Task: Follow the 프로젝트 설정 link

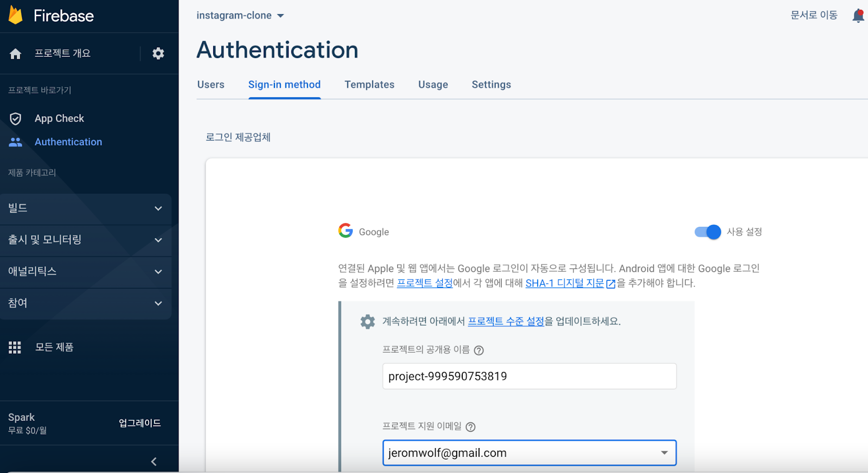Action: click(425, 283)
